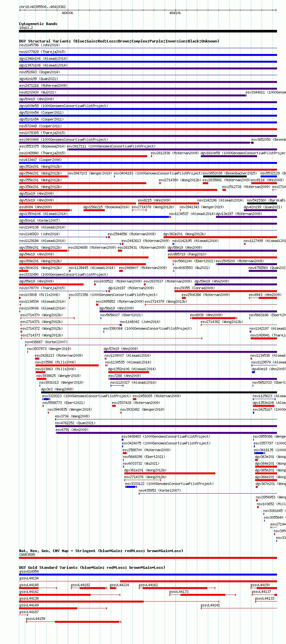This screenshot has width=286, height=644.
Task: Click nsv1146042 (John2014) label
Action: pyautogui.click(x=140, y=322)
